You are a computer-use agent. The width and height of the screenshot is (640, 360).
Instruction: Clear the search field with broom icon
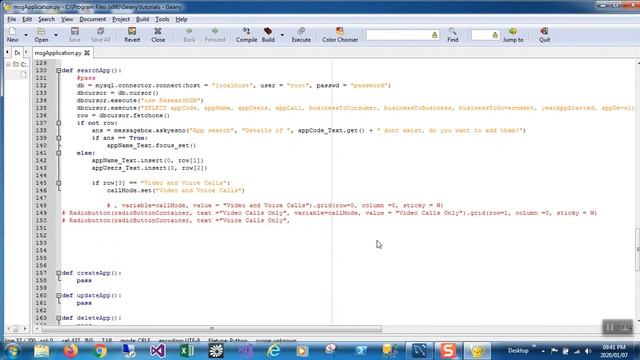coord(435,35)
